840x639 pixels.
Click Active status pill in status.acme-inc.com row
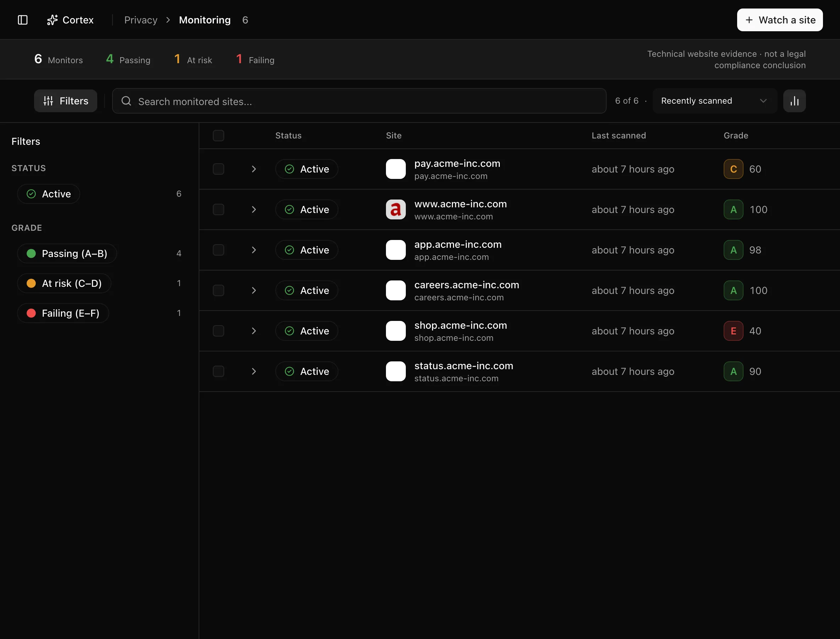coord(307,371)
